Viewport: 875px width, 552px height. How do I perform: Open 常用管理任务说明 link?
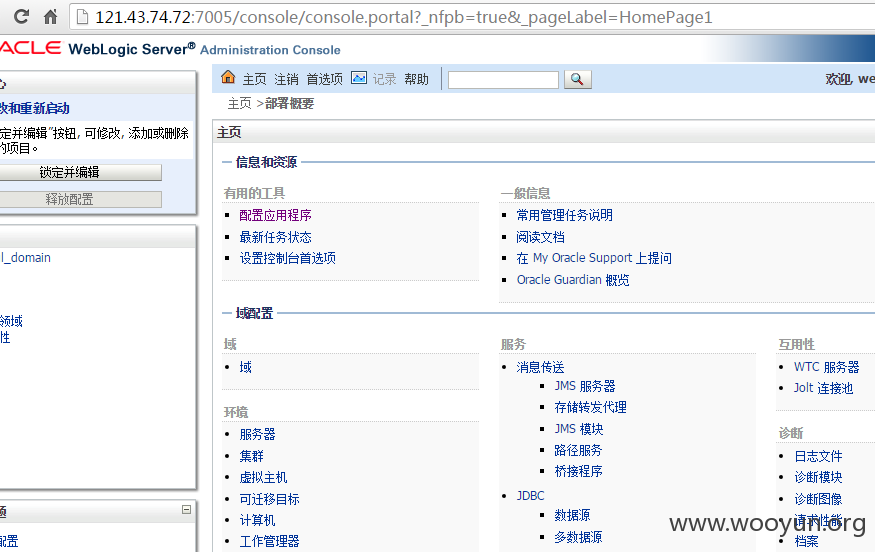[564, 215]
